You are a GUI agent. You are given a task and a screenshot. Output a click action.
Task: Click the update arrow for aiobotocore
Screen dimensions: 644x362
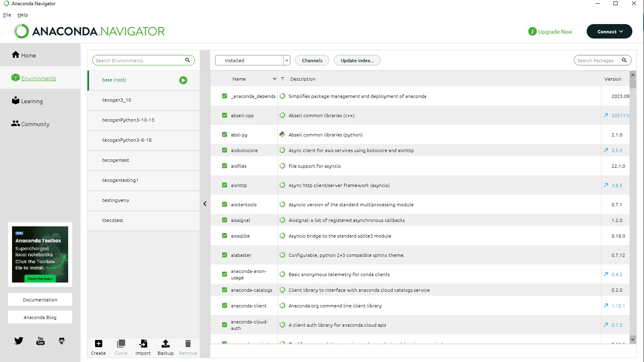pyautogui.click(x=606, y=150)
